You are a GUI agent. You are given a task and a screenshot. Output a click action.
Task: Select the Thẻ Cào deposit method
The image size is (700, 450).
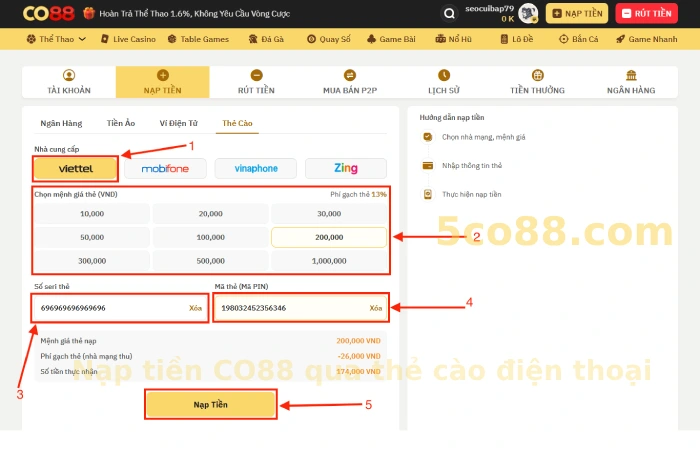237,123
